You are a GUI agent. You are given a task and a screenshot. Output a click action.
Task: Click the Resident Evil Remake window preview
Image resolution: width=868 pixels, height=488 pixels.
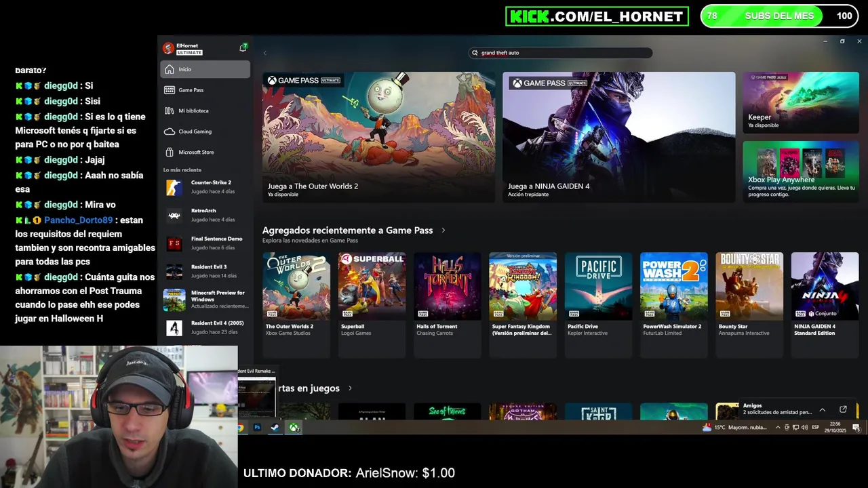(257, 393)
